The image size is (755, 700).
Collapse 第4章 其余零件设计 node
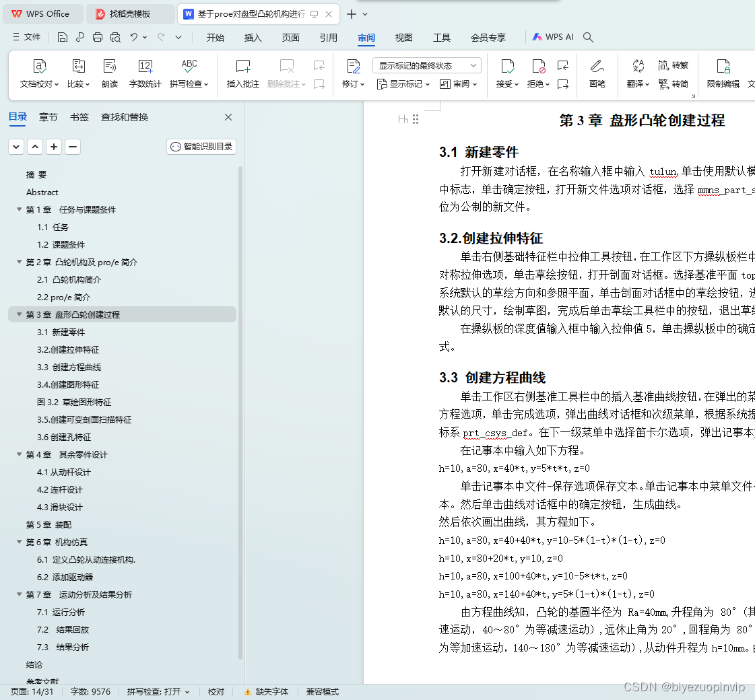[20, 454]
